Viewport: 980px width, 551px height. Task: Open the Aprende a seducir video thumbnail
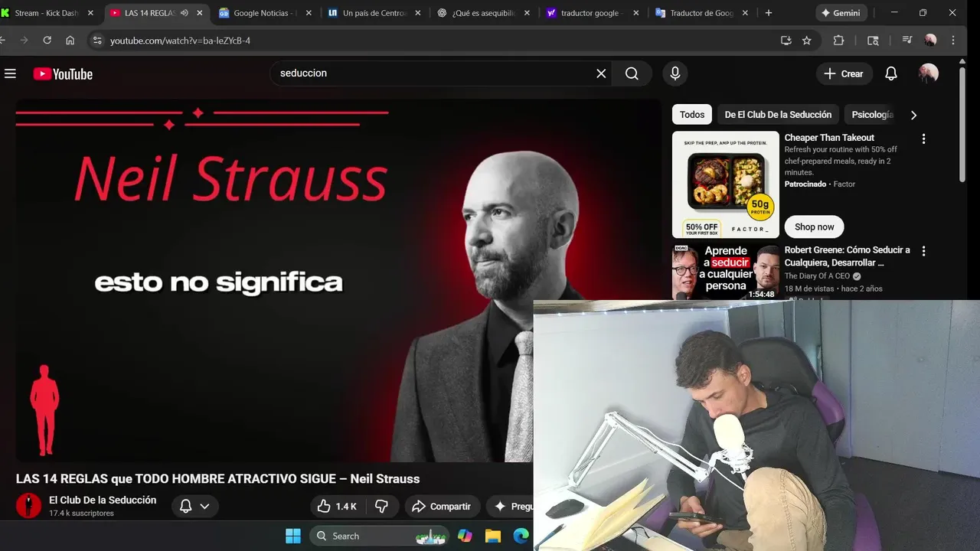[725, 272]
